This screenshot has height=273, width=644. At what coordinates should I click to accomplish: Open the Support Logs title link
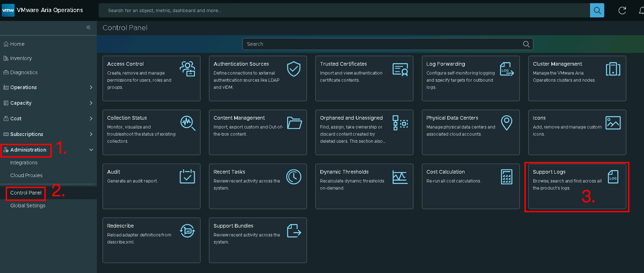coord(549,172)
